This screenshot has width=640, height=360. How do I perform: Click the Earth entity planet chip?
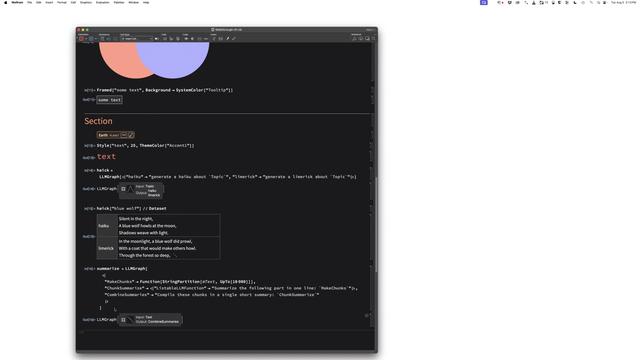(108, 135)
